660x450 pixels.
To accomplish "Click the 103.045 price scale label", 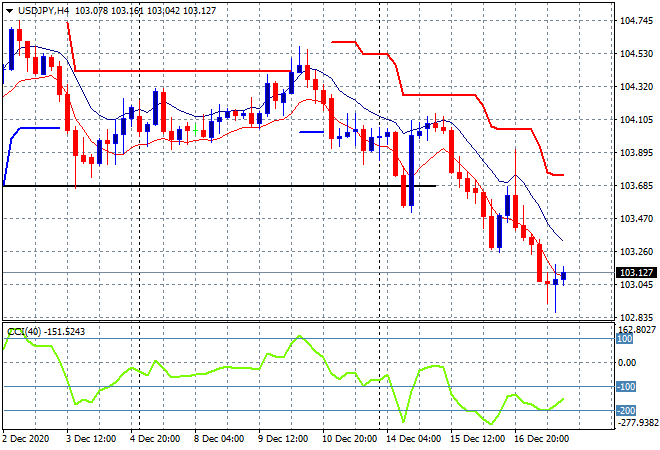I will (x=636, y=285).
